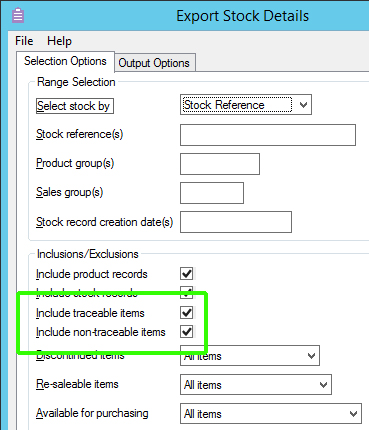Click the Stock reference(s) input field

point(268,135)
